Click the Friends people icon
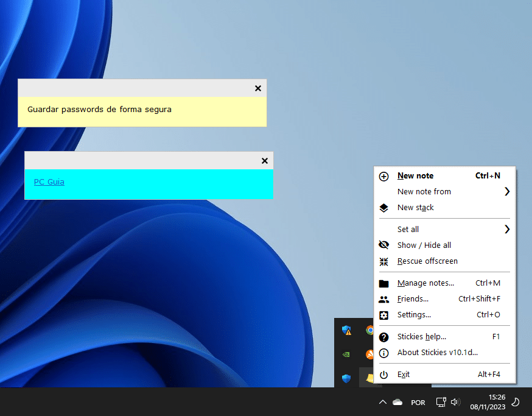 pos(383,299)
